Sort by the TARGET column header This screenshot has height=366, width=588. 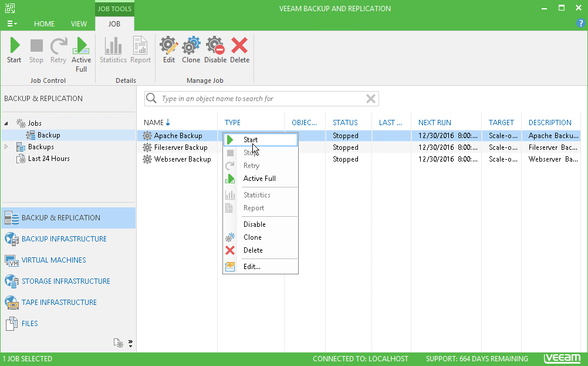coord(501,122)
